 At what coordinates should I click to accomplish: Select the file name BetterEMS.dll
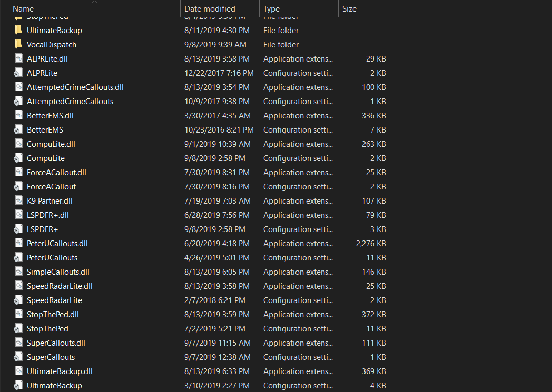(x=50, y=116)
